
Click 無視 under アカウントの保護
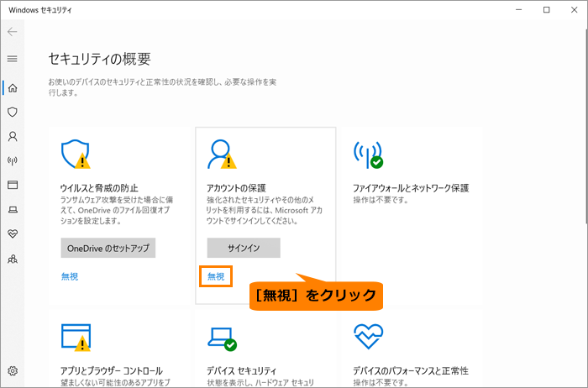216,276
